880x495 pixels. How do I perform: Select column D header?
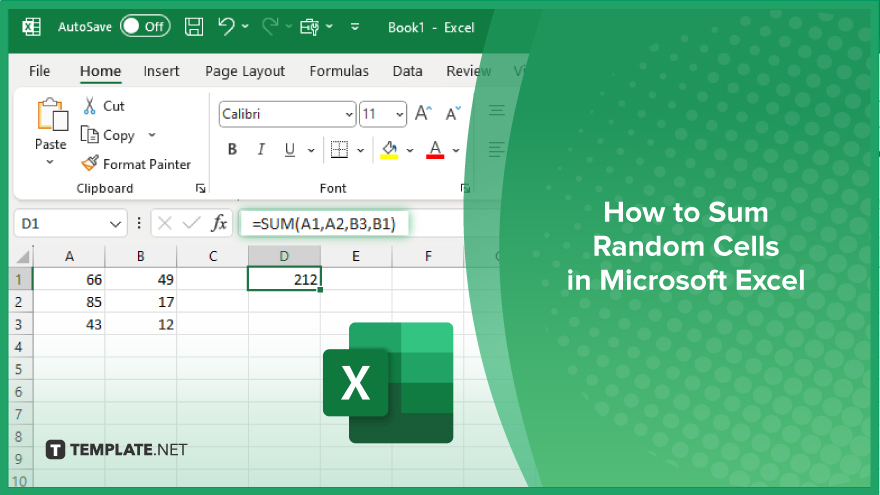pyautogui.click(x=285, y=256)
